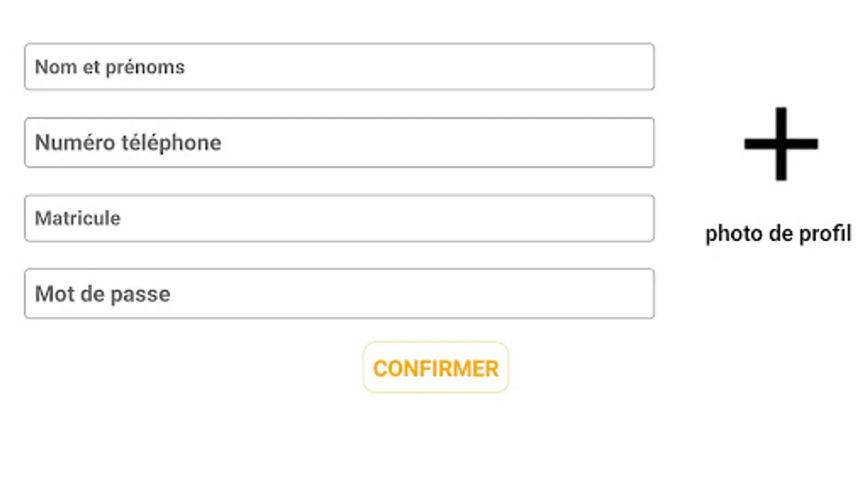Click the plus sign above 'photo de profil'
This screenshot has height=488, width=868.
(x=780, y=144)
